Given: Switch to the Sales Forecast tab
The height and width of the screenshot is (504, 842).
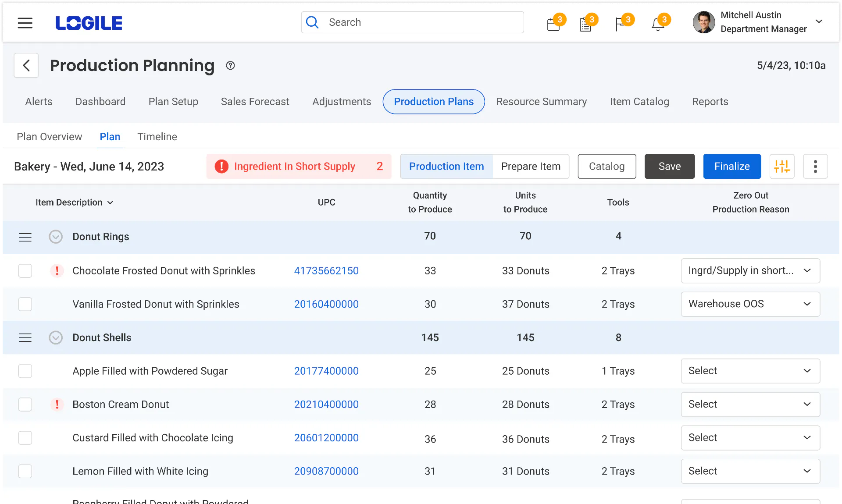Looking at the screenshot, I should pyautogui.click(x=255, y=101).
